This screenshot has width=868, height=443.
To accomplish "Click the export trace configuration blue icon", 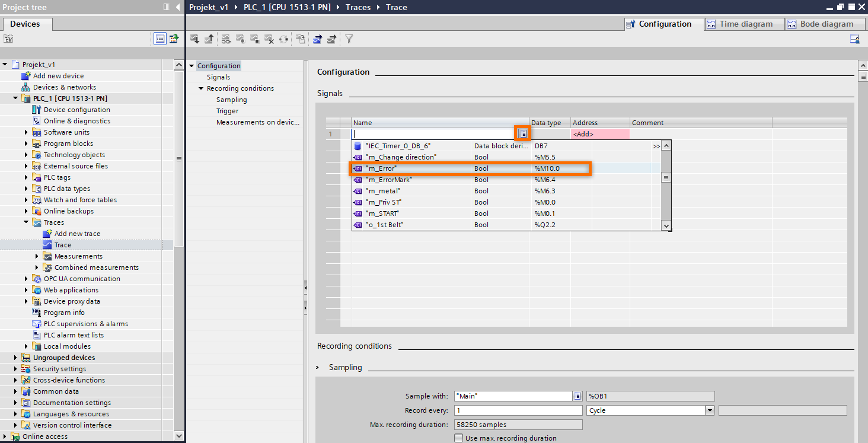I will pos(317,39).
